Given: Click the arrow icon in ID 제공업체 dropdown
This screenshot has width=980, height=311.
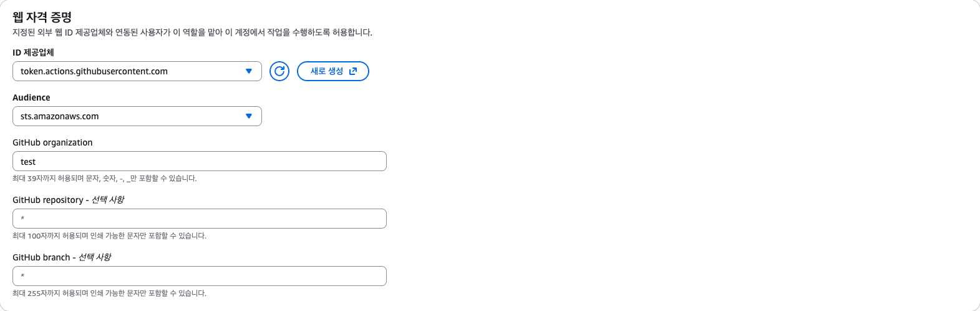Looking at the screenshot, I should pos(249,71).
